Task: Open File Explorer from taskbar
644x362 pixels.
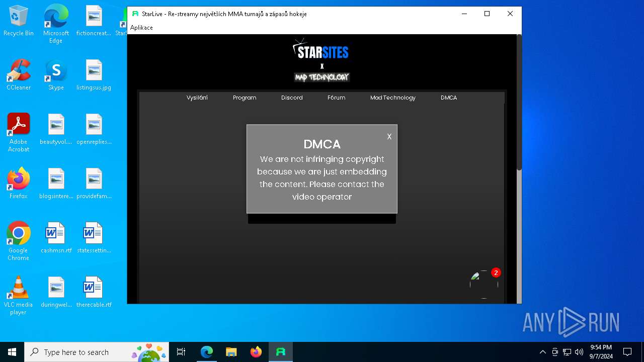Action: (x=231, y=352)
